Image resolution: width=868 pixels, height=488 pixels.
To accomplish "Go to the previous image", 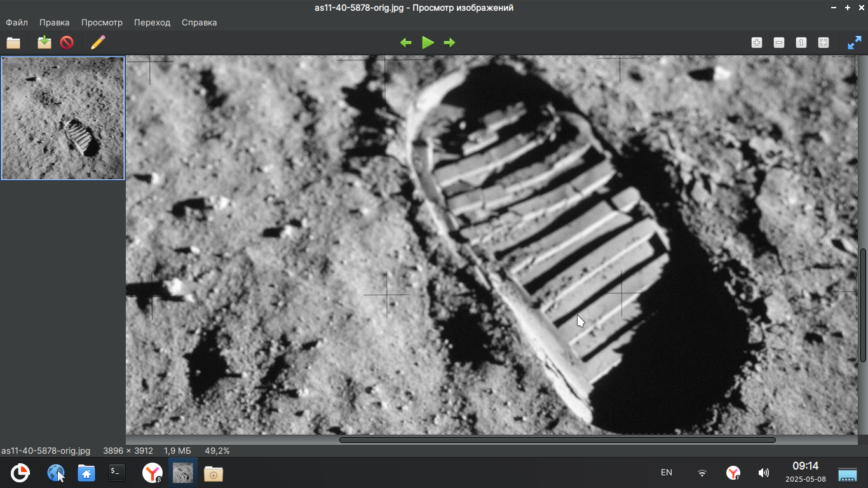I will pos(406,43).
